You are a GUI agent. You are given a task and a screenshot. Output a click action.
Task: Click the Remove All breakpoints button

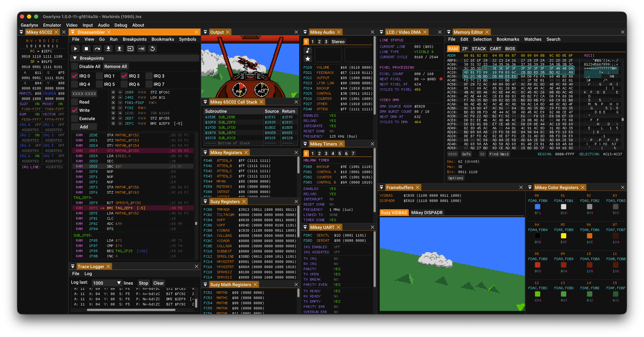point(115,66)
